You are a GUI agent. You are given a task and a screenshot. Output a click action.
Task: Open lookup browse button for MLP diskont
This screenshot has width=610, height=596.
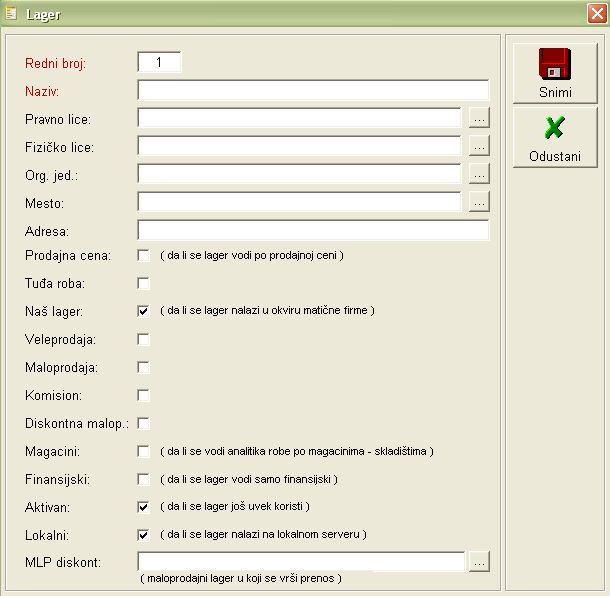479,562
